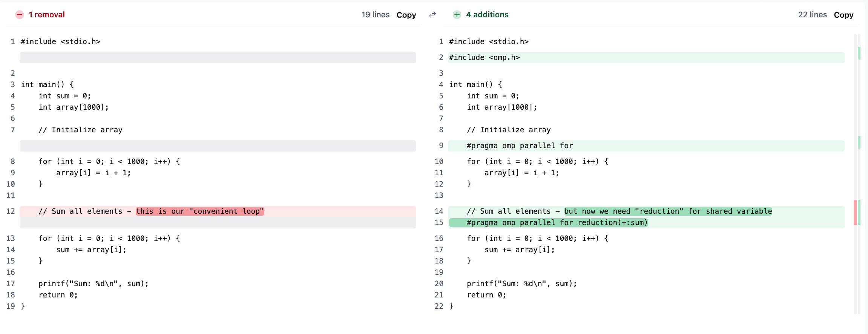Viewport: 868px width, 334px height.
Task: Click the top green marker in the minimap
Action: (859, 53)
